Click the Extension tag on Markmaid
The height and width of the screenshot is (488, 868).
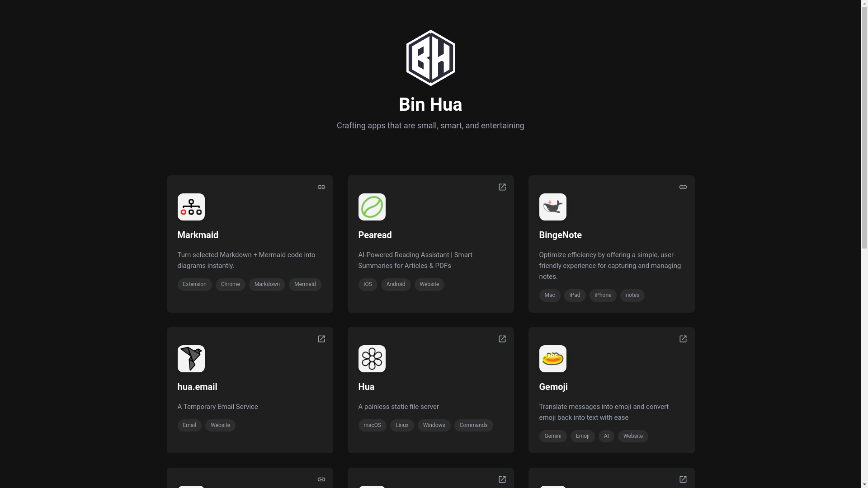pyautogui.click(x=194, y=284)
